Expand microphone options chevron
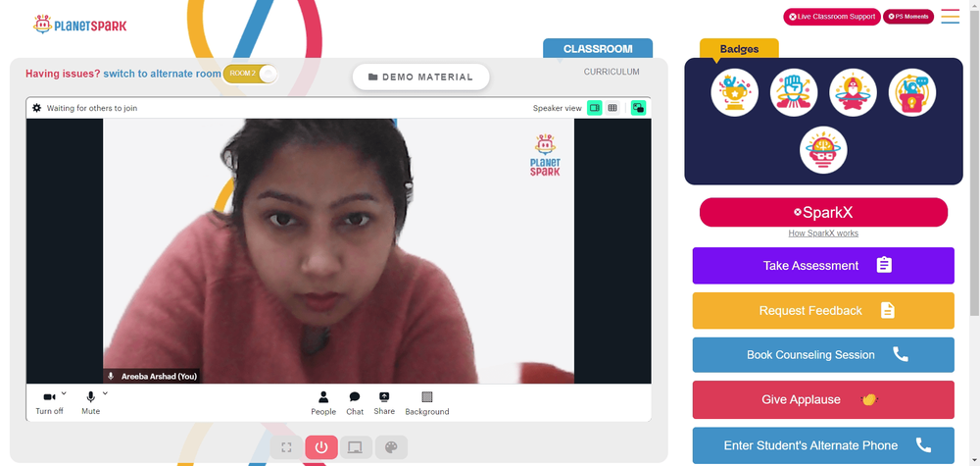Image resolution: width=980 pixels, height=466 pixels. [105, 392]
